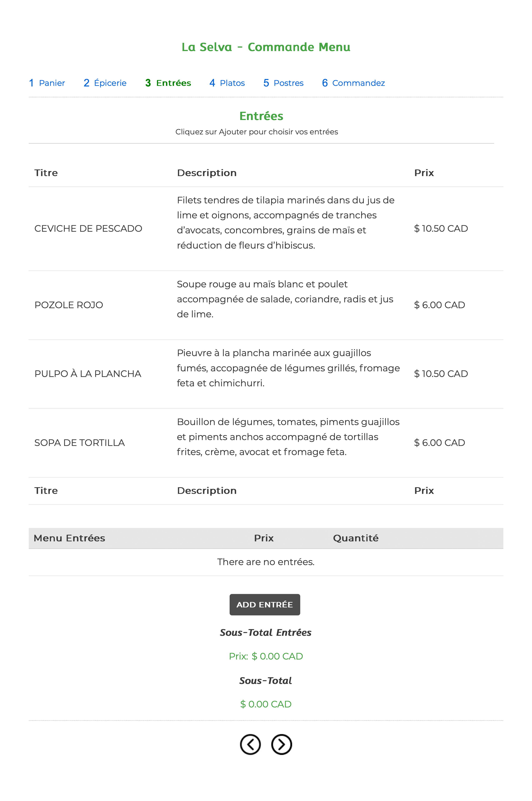Select the PULPO À LA PLANCHA row title
Screen dimensions: 532x801
(88, 374)
